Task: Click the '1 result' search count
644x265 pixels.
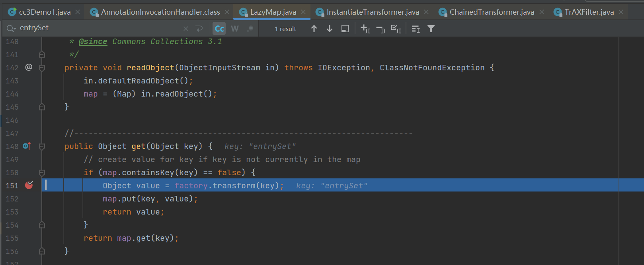Action: click(x=285, y=29)
